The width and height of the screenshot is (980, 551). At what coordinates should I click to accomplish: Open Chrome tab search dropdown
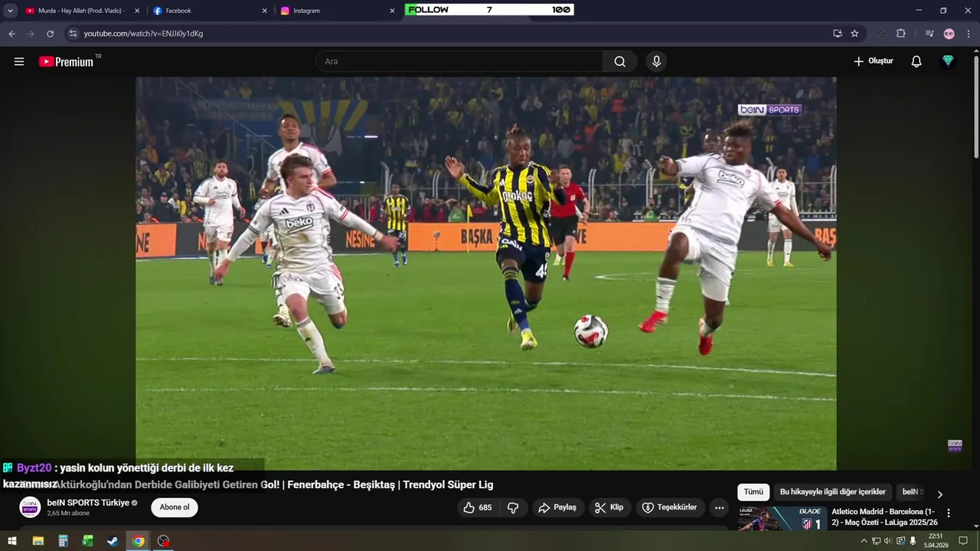[10, 11]
